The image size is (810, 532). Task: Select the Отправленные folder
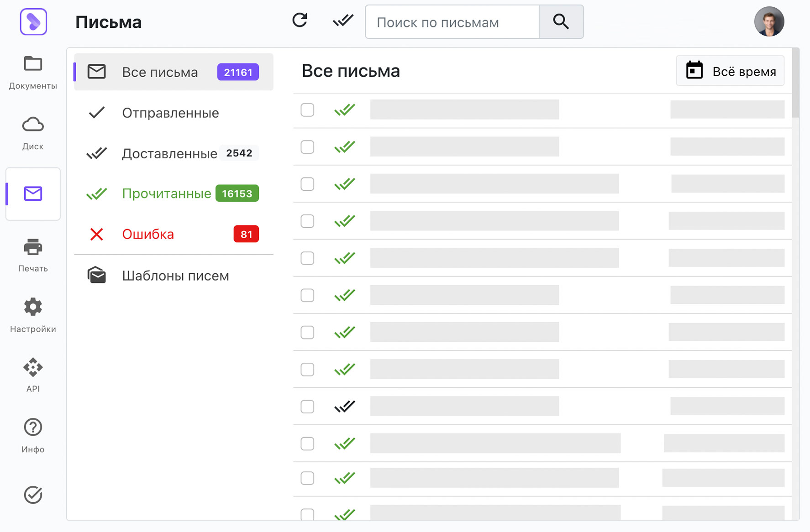point(174,113)
